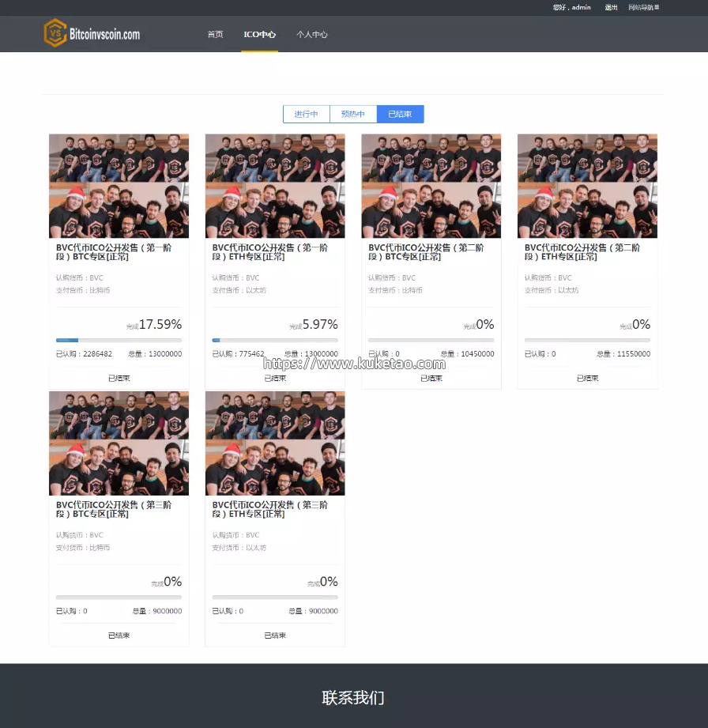The image size is (708, 728).
Task: Switch to the 进行中 tab
Action: (307, 114)
